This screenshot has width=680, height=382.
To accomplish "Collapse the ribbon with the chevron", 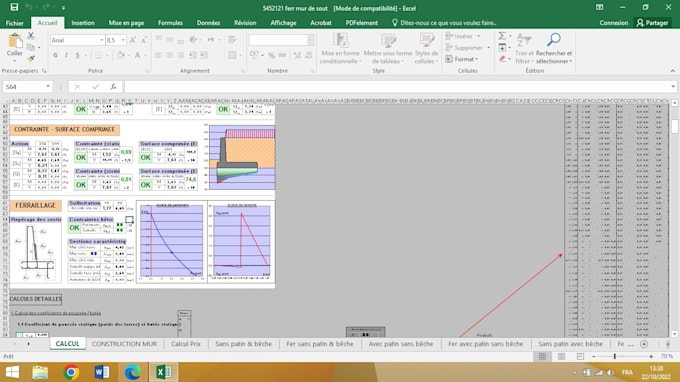I will pos(673,71).
